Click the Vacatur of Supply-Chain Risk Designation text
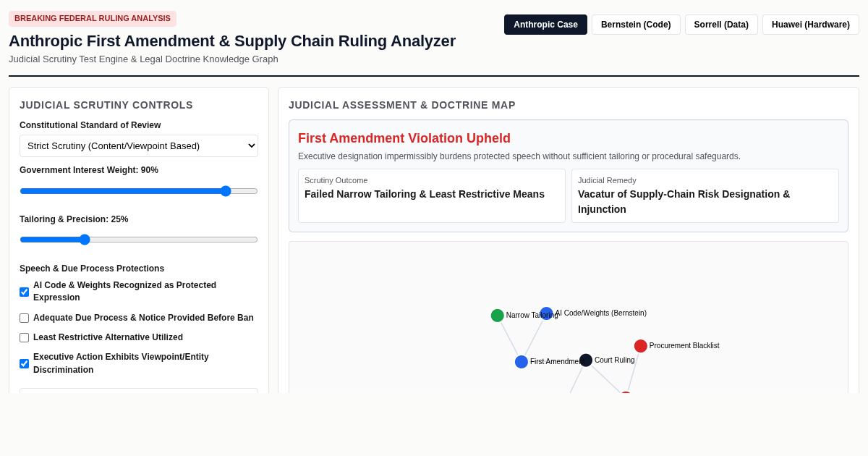Viewport: 868px width, 456px height. pyautogui.click(x=684, y=201)
